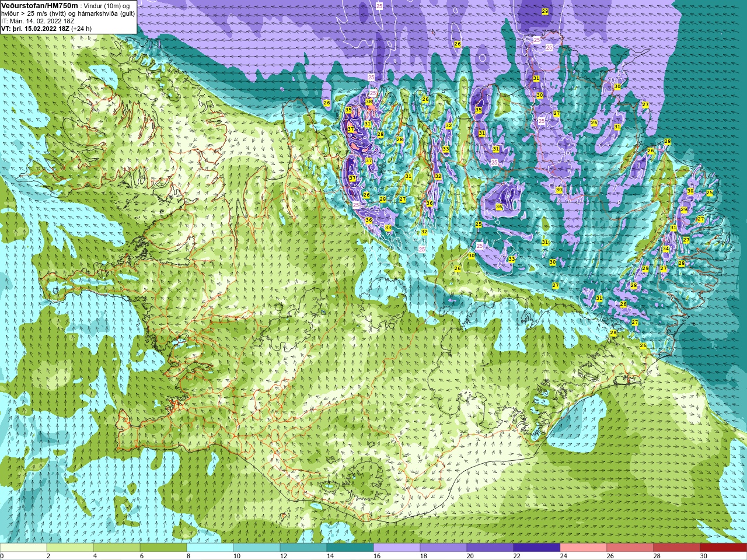The width and height of the screenshot is (747, 560).
Task: Pick the 6–8 olive green legend swatch
Action: coord(163,548)
